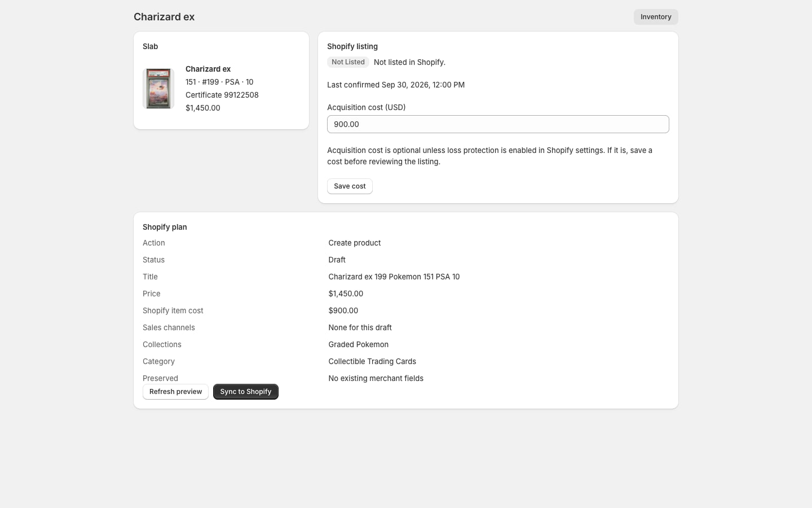This screenshot has height=508, width=812.
Task: Click the slab price $1,450.00
Action: 203,108
